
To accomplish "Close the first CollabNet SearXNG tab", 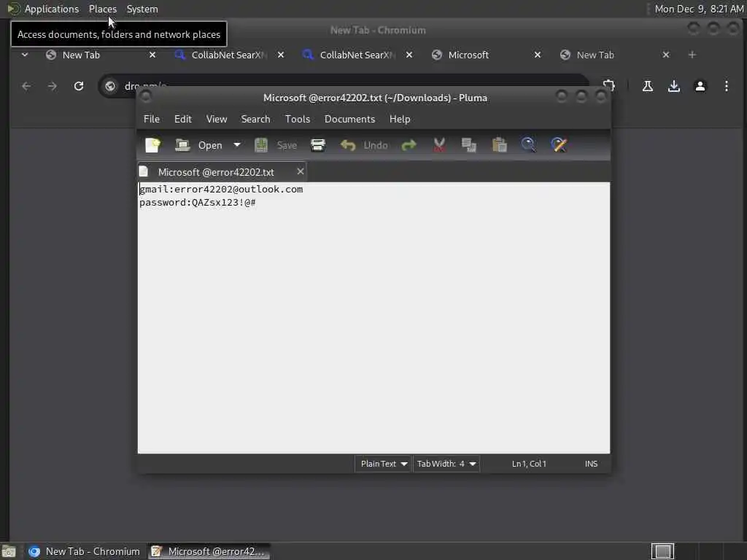I will (x=281, y=55).
